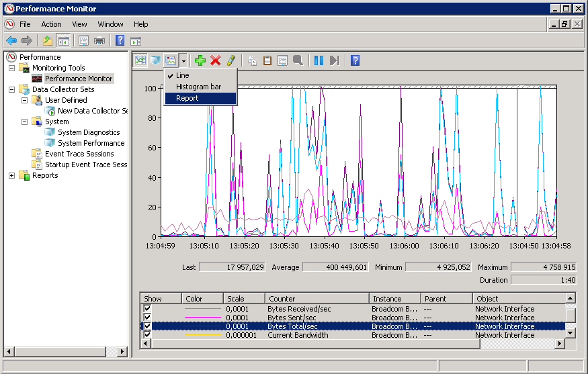Expand the Reports node
Viewport: 588px width, 374px height.
tap(12, 175)
